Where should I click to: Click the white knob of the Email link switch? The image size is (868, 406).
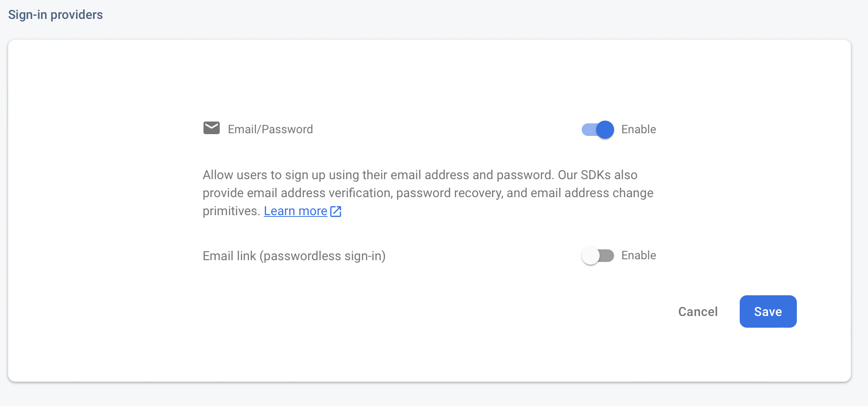point(590,256)
